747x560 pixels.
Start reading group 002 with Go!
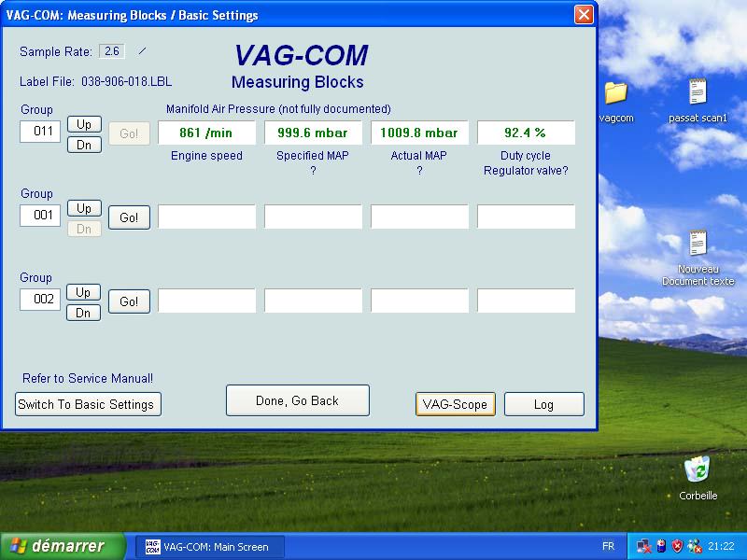(x=129, y=301)
